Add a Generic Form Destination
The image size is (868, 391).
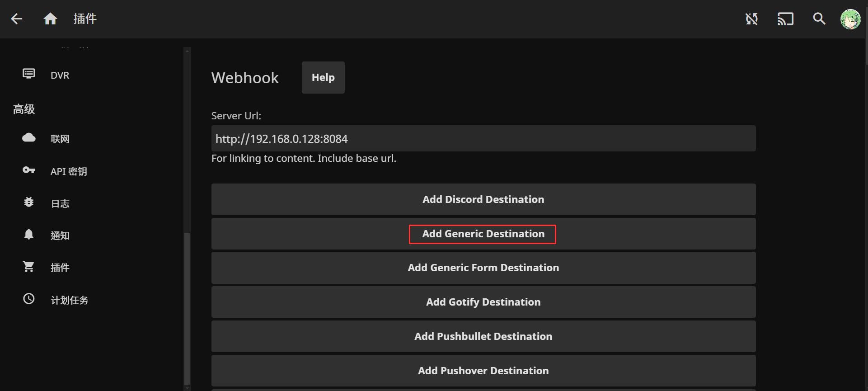pyautogui.click(x=483, y=268)
